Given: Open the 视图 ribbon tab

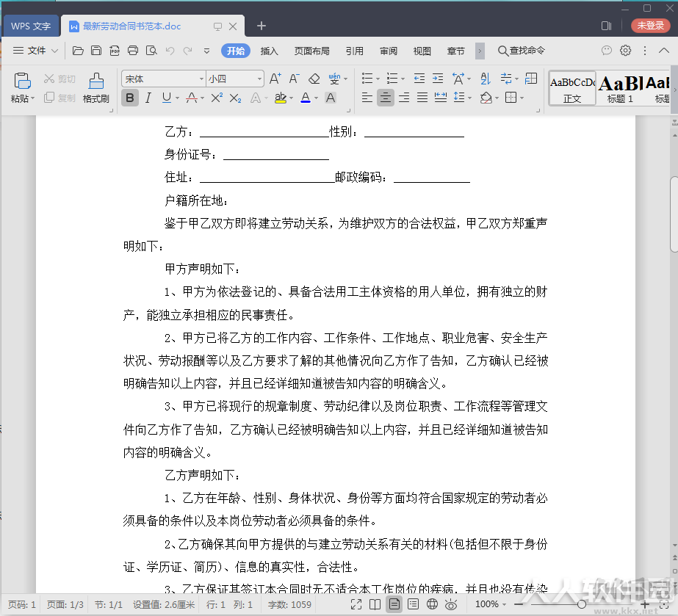Looking at the screenshot, I should click(422, 51).
